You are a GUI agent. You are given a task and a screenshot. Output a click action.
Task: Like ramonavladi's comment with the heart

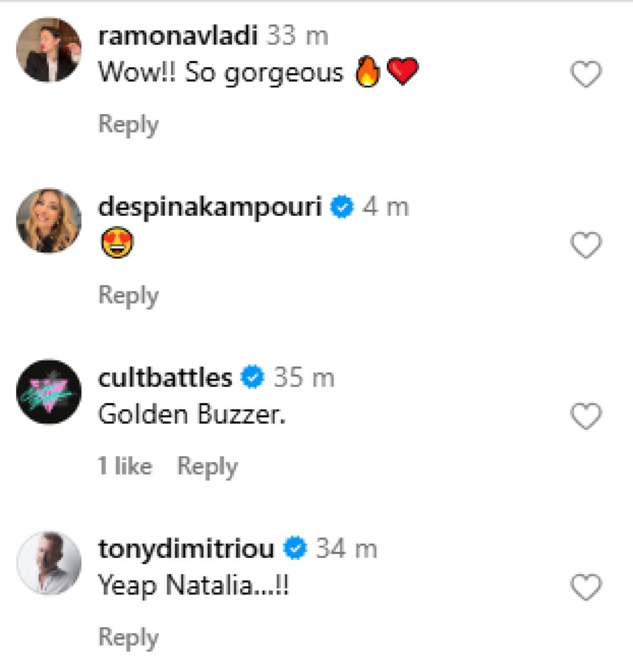(586, 74)
